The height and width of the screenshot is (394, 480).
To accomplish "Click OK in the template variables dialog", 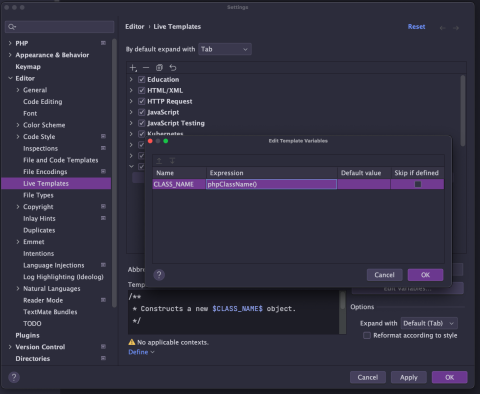I will (x=425, y=275).
